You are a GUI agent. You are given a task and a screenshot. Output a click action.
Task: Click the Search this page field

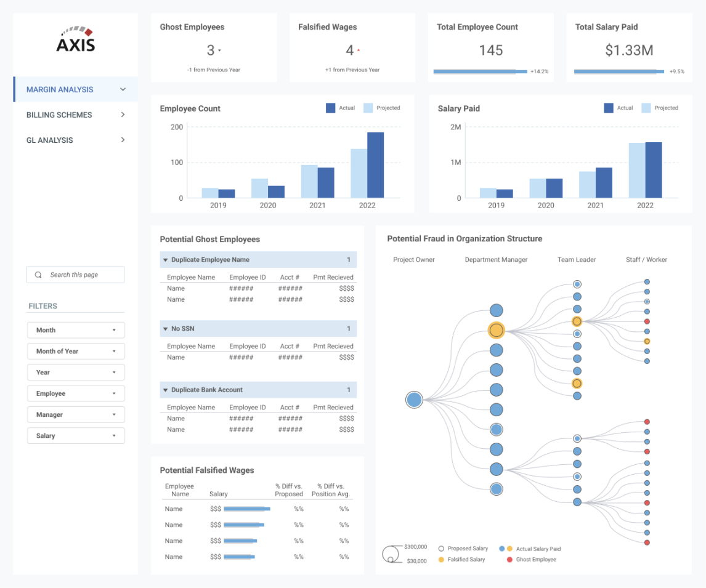tap(76, 275)
